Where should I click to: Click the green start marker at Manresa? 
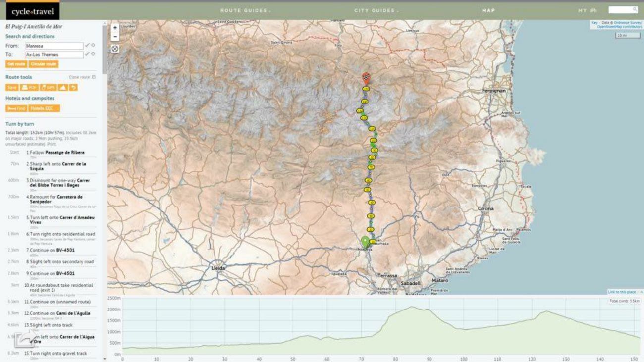(x=365, y=242)
